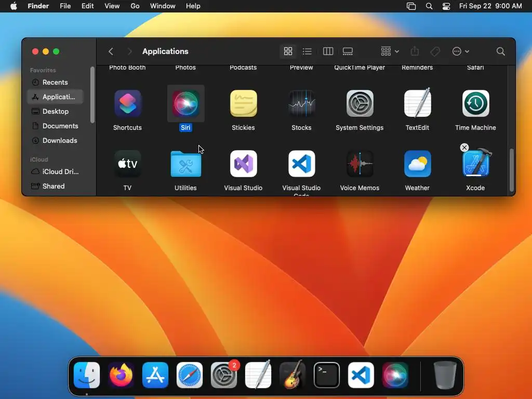Open the File menu
Screen dimensions: 532x399
pyautogui.click(x=65, y=6)
